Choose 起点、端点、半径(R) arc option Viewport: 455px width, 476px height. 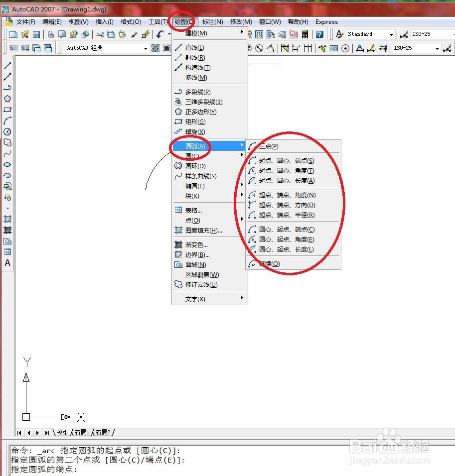(294, 215)
